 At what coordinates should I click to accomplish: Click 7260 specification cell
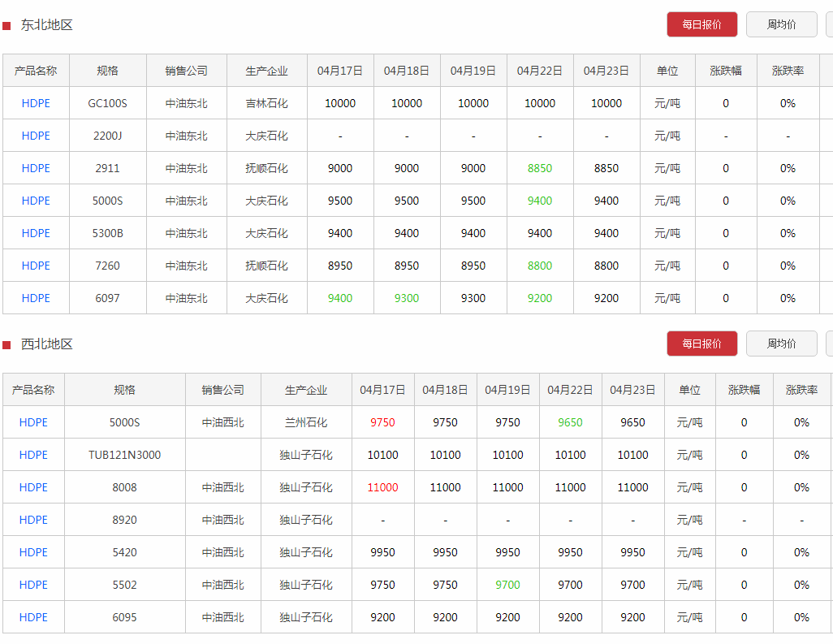pos(107,265)
